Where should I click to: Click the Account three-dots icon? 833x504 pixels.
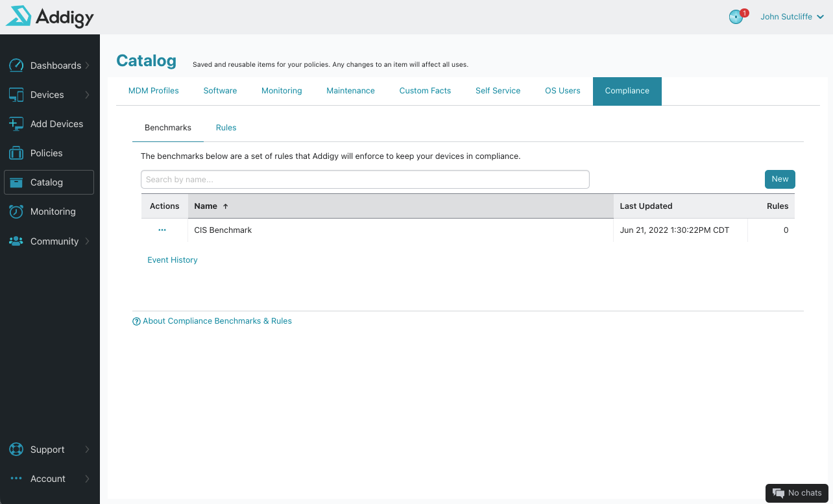(x=16, y=479)
